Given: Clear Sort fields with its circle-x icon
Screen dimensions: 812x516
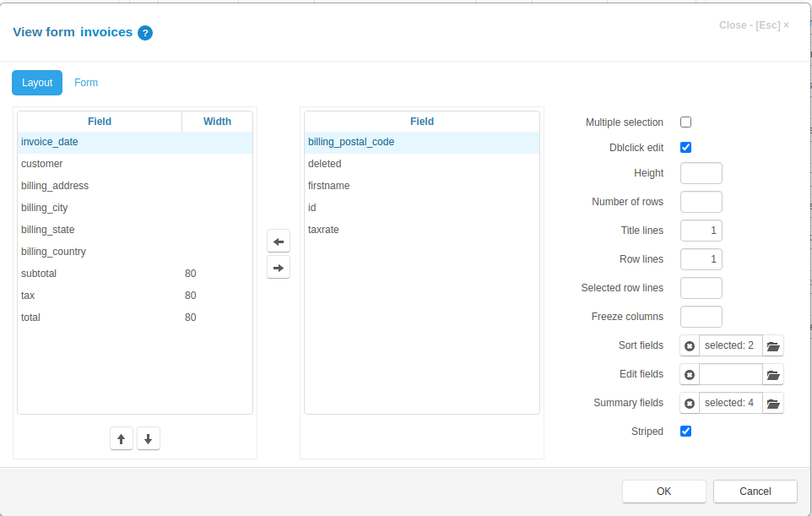Looking at the screenshot, I should point(690,345).
